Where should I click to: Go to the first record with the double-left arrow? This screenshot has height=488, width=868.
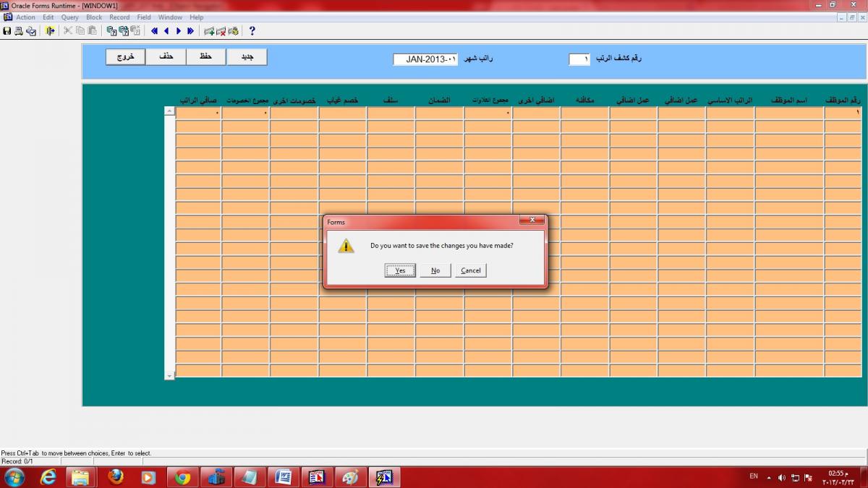tap(154, 31)
